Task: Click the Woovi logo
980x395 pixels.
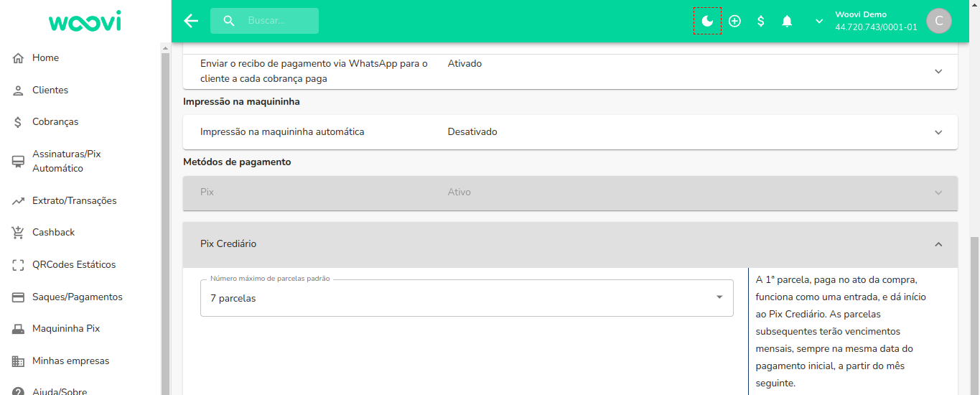Action: click(85, 22)
